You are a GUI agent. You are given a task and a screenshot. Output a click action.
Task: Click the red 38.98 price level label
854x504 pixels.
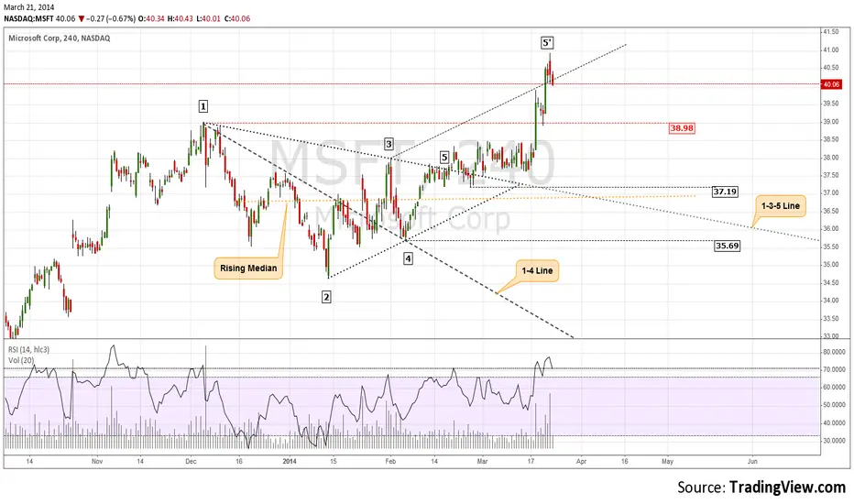click(x=682, y=128)
